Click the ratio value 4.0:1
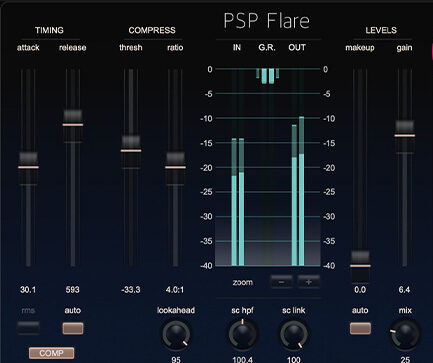This screenshot has width=433, height=363. coord(175,290)
